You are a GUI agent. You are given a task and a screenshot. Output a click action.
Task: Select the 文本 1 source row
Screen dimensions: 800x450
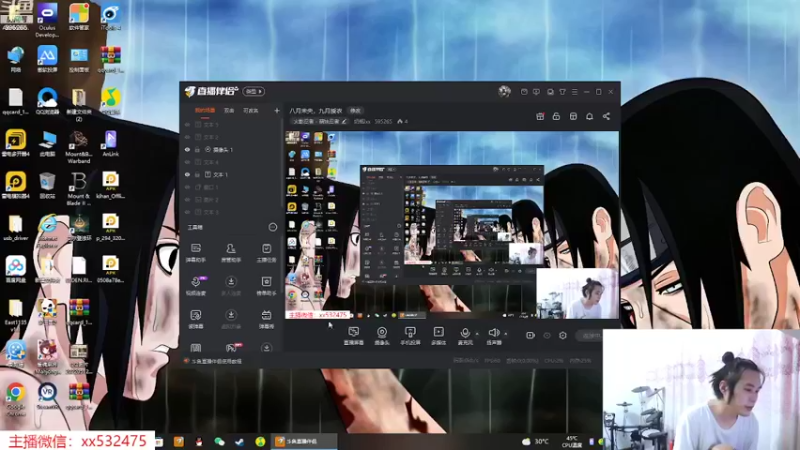pos(231,174)
